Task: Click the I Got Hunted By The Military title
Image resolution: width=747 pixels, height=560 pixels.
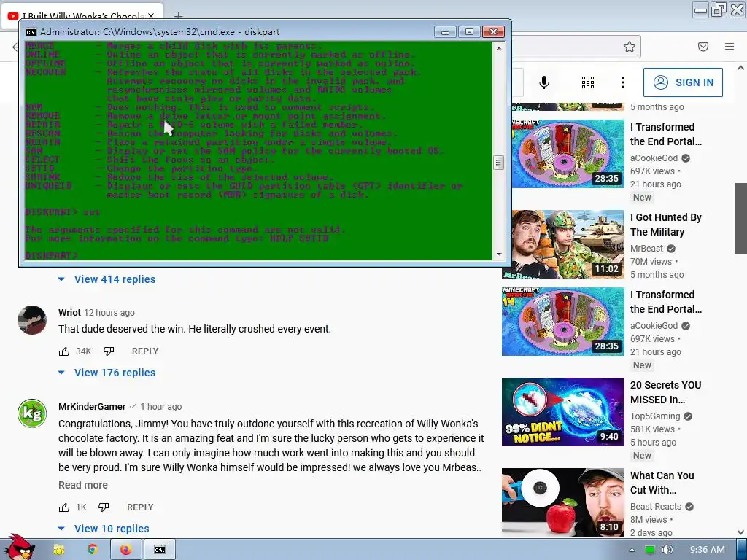Action: pyautogui.click(x=665, y=225)
